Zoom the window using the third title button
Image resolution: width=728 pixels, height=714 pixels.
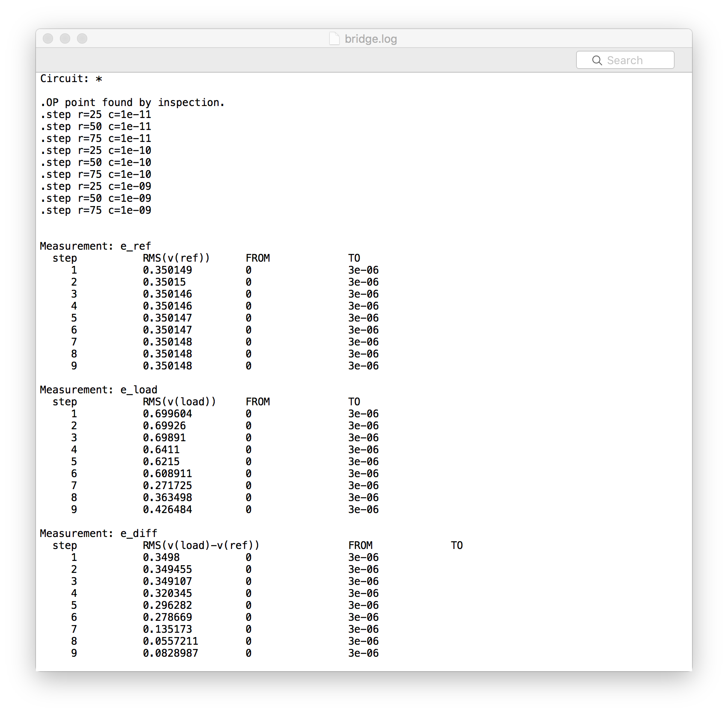82,38
